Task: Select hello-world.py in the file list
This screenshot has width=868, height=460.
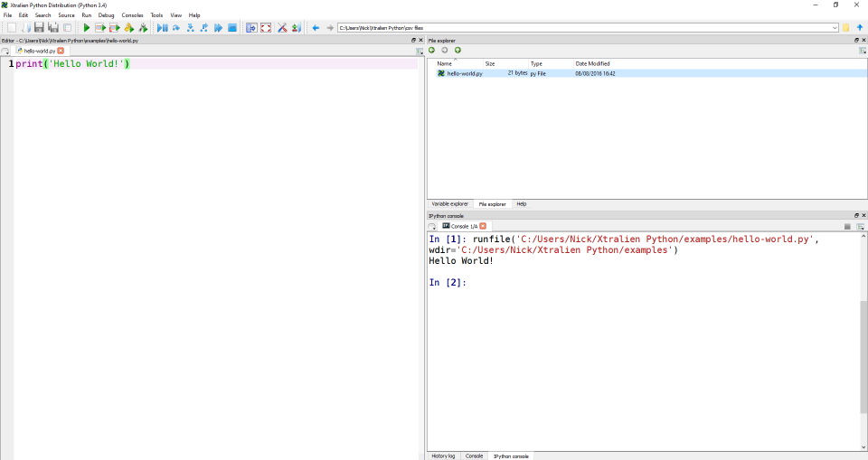Action: pyautogui.click(x=464, y=73)
